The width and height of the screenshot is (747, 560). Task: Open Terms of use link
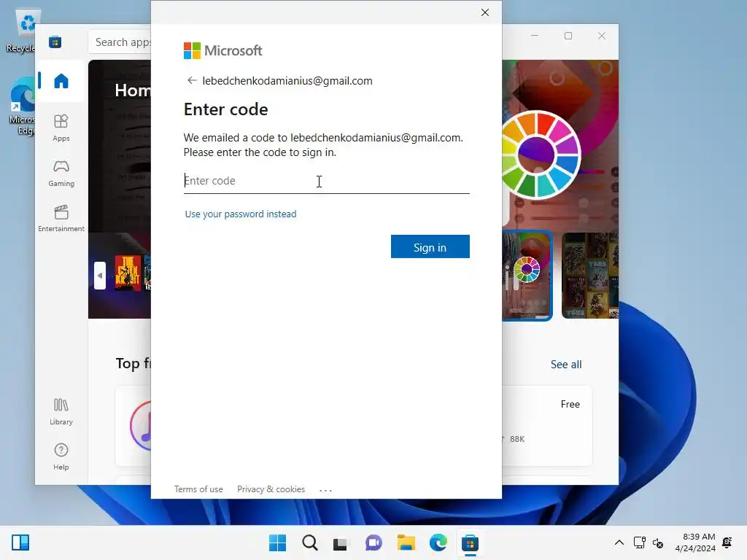[x=198, y=489]
